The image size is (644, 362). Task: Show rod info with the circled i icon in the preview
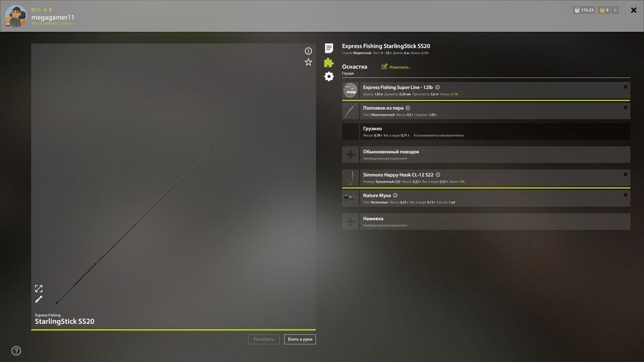(x=308, y=51)
